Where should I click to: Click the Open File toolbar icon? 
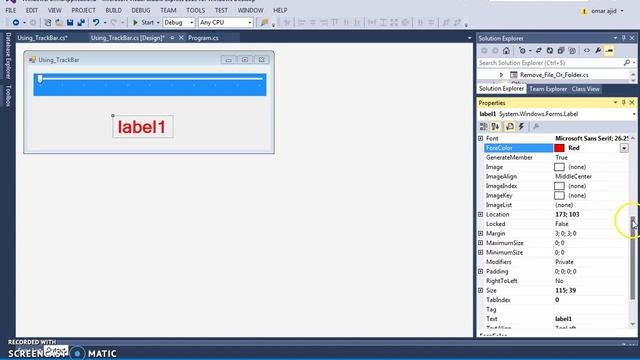pyautogui.click(x=59, y=22)
